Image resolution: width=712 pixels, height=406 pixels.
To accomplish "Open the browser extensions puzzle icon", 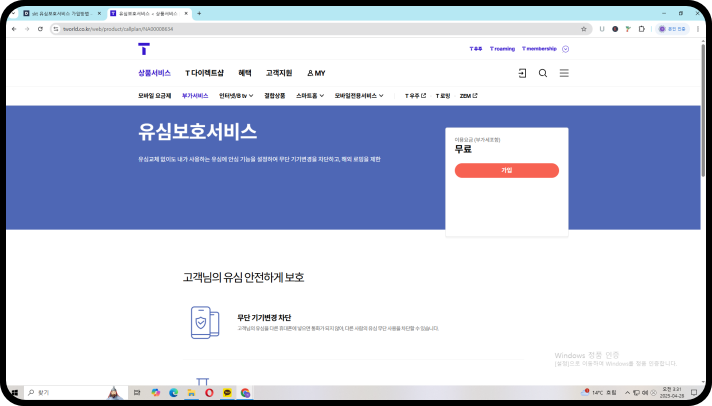I will coord(641,29).
